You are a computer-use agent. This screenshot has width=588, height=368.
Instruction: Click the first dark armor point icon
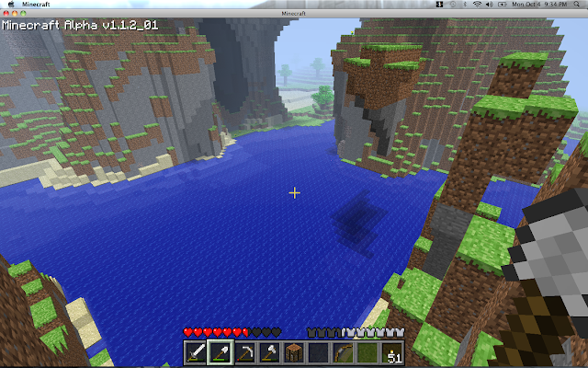click(x=311, y=332)
